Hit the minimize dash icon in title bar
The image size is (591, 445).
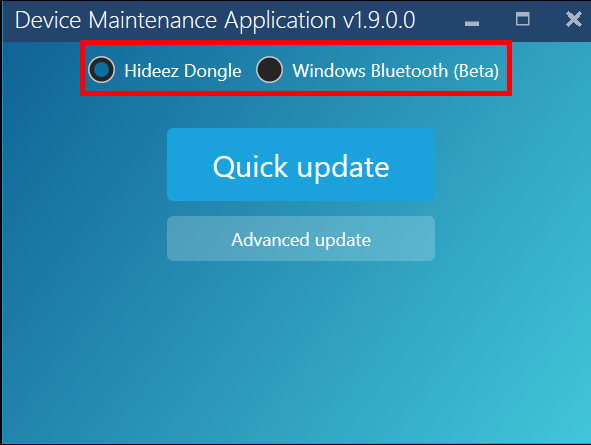[472, 23]
